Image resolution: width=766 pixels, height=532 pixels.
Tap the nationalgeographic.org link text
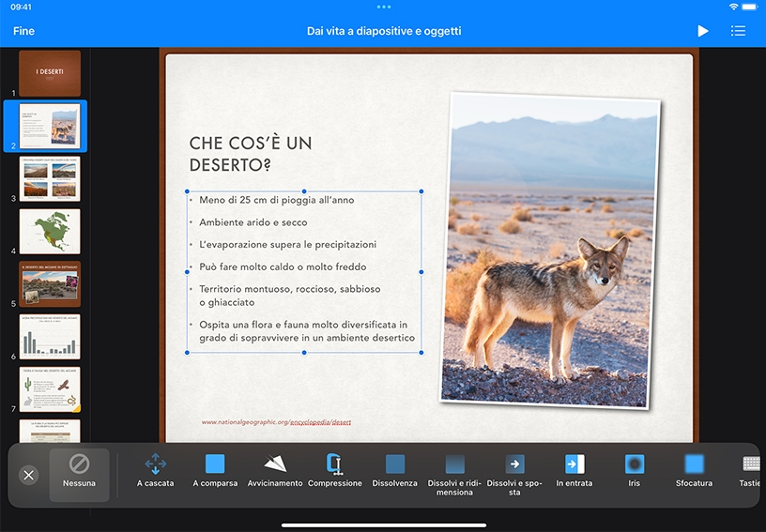click(x=276, y=422)
